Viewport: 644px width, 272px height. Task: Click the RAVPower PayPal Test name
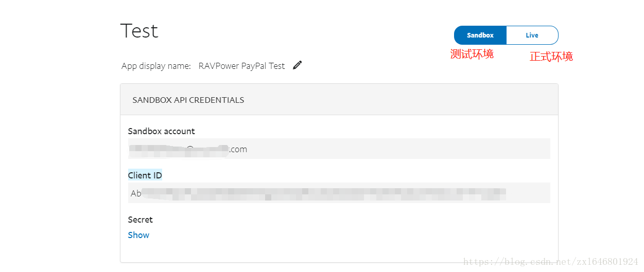pos(241,66)
